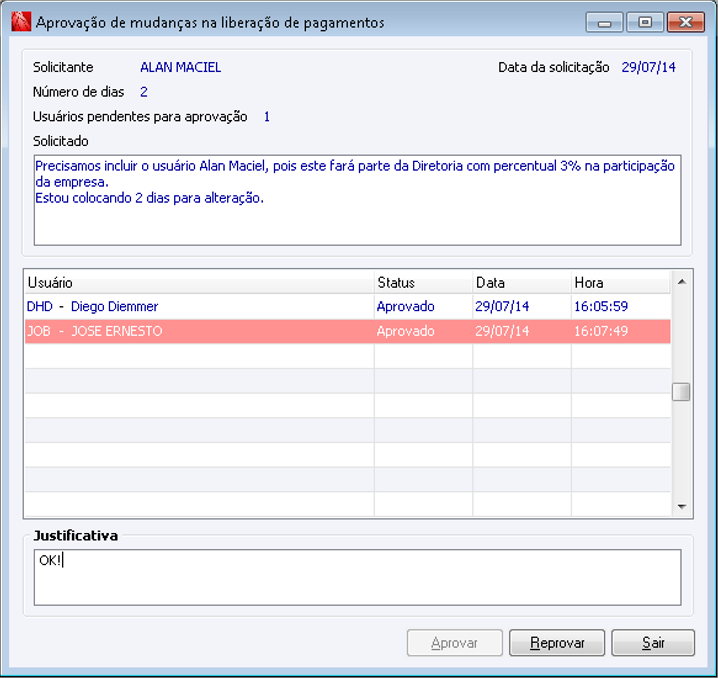718x678 pixels.
Task: Click the Data column header
Action: 522,282
